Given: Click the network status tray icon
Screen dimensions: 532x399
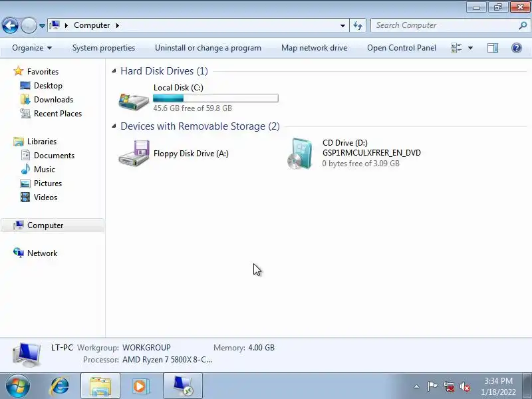Looking at the screenshot, I should (449, 386).
